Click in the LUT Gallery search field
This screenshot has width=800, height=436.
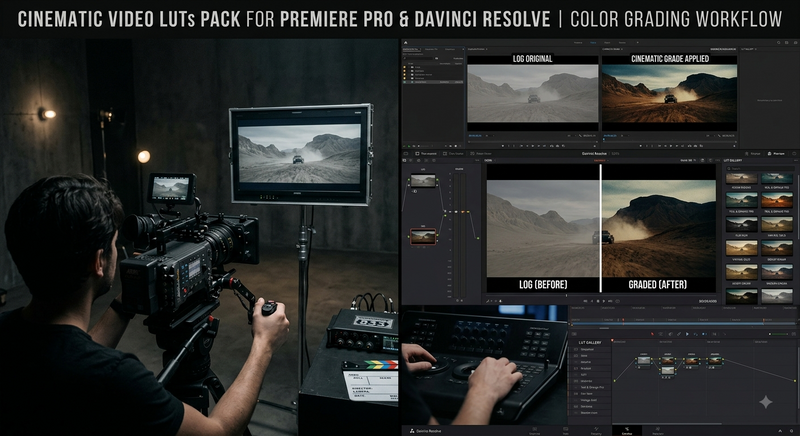coord(760,168)
